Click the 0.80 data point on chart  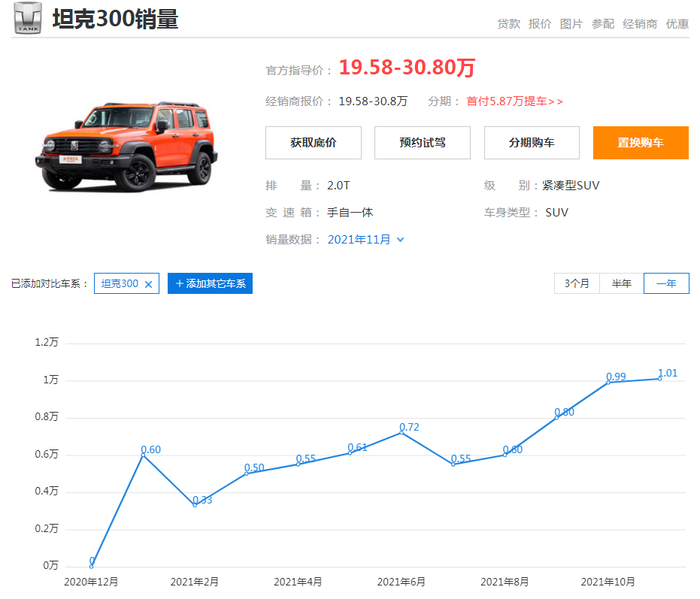[x=556, y=418]
